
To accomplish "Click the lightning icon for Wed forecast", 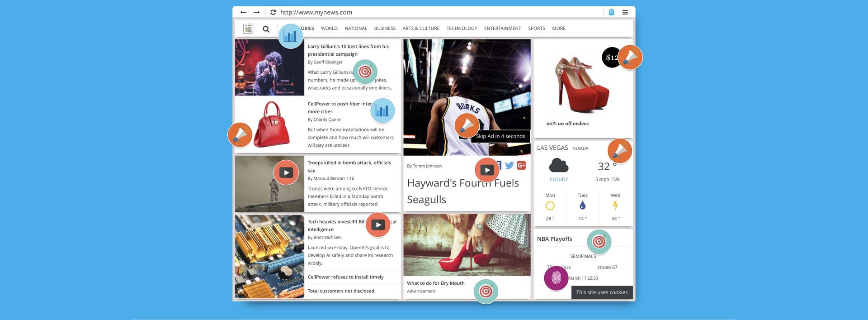I will pyautogui.click(x=615, y=206).
